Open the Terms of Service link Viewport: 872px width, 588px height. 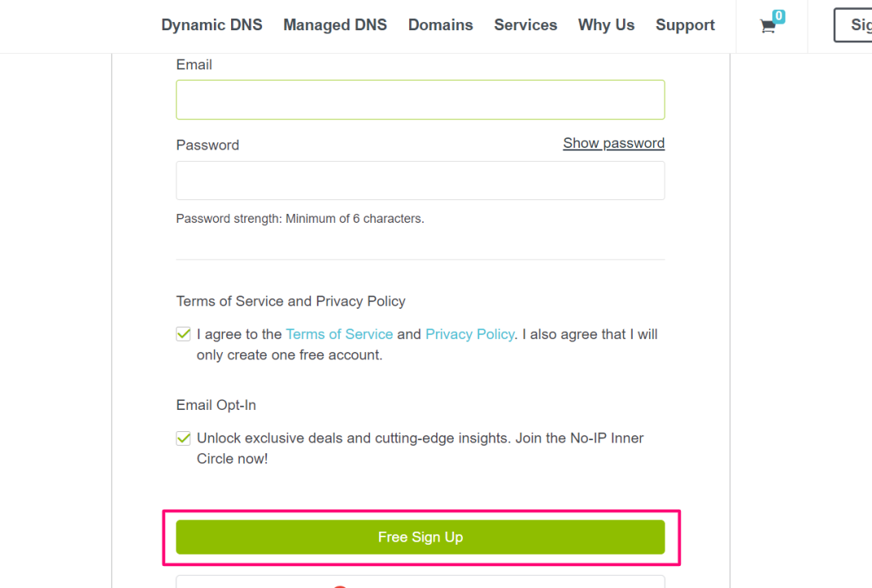(x=339, y=334)
